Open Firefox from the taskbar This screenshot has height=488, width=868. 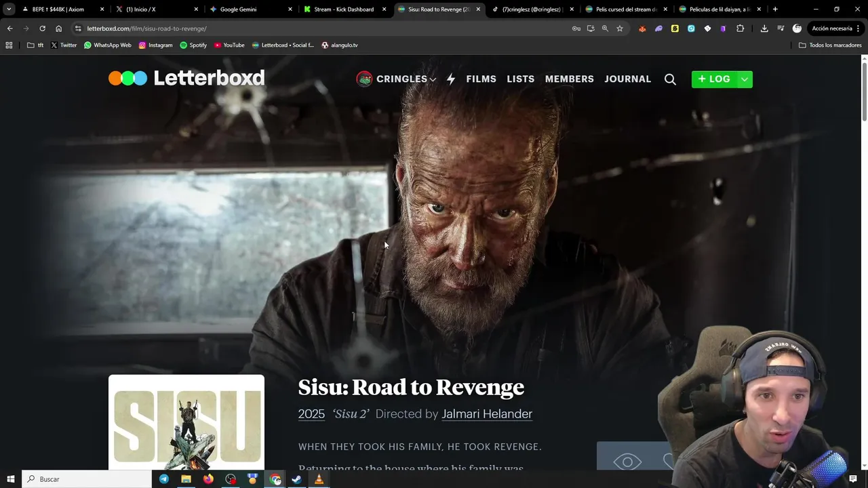(x=208, y=479)
